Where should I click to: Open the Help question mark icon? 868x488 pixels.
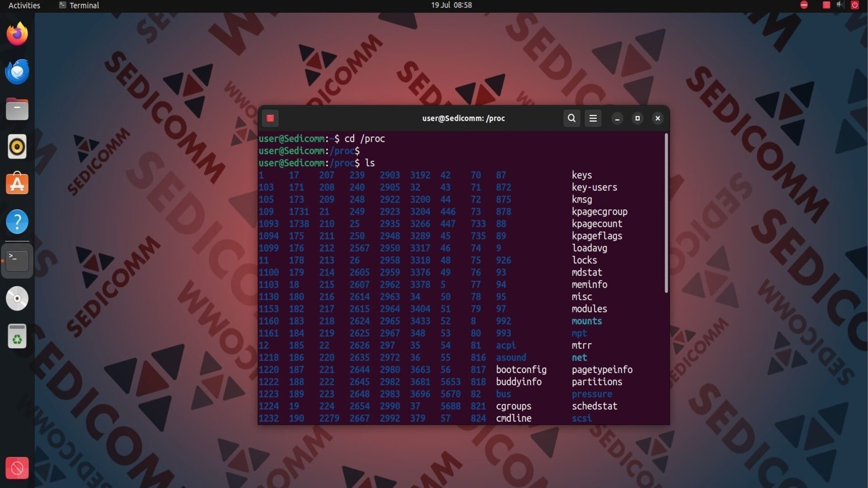tap(17, 221)
